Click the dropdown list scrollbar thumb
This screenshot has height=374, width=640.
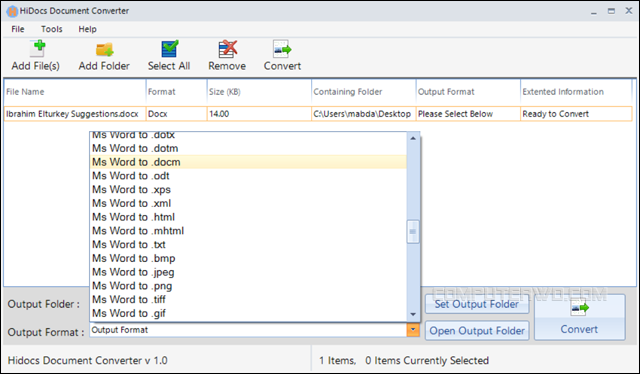pyautogui.click(x=413, y=232)
